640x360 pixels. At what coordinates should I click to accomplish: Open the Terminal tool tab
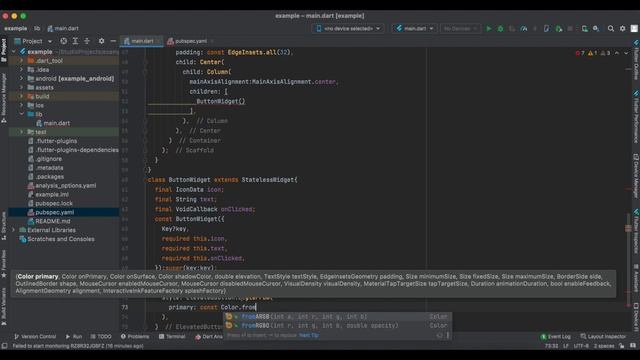[172, 337]
